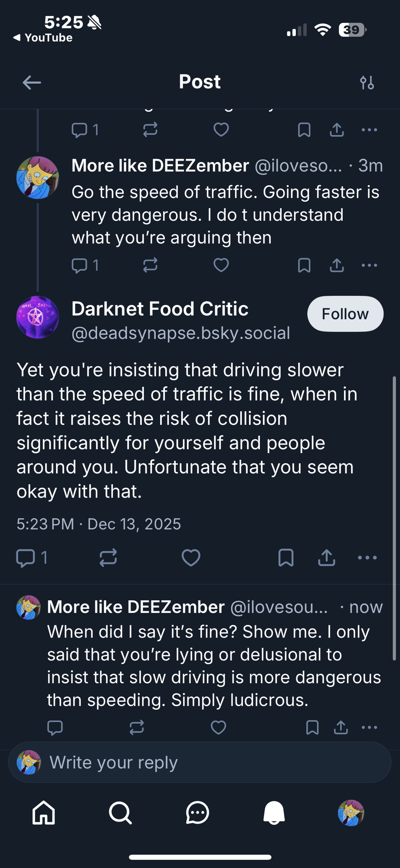The height and width of the screenshot is (868, 400).
Task: Open more options on 'Go the speed of traffic' post
Action: pyautogui.click(x=369, y=265)
